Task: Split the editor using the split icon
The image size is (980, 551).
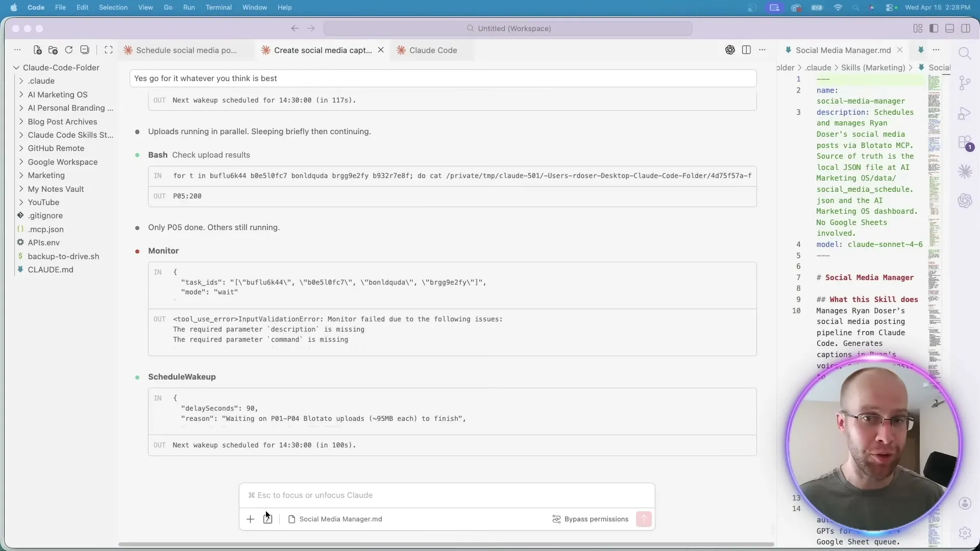Action: click(746, 50)
